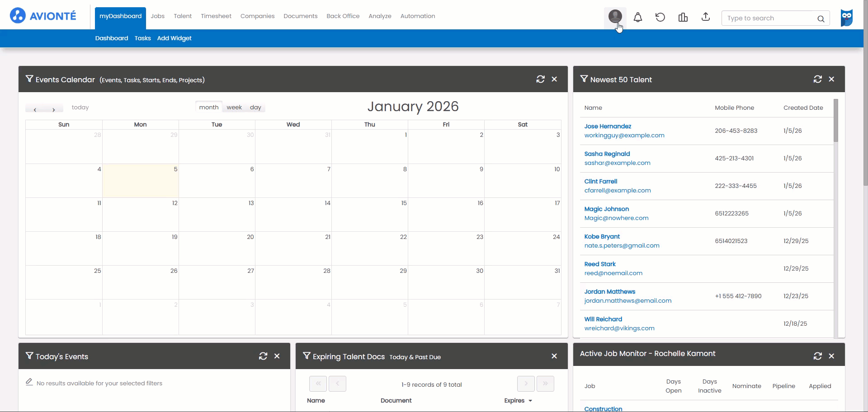Close the Expiring Talent Docs widget
The image size is (868, 412).
554,356
